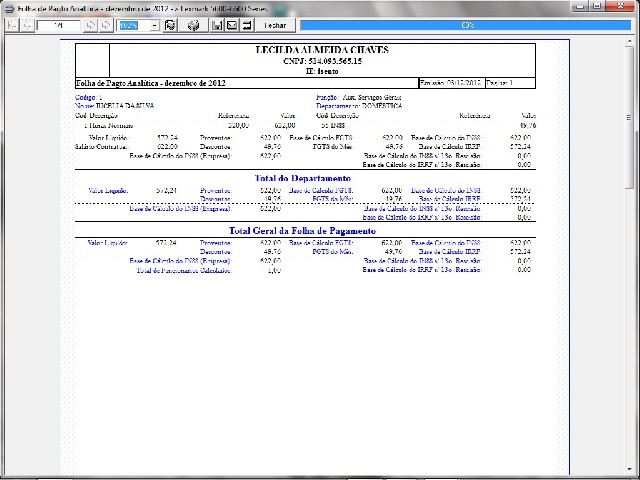This screenshot has width=640, height=480.
Task: Open the zoom percentage dropdown
Action: (x=155, y=25)
